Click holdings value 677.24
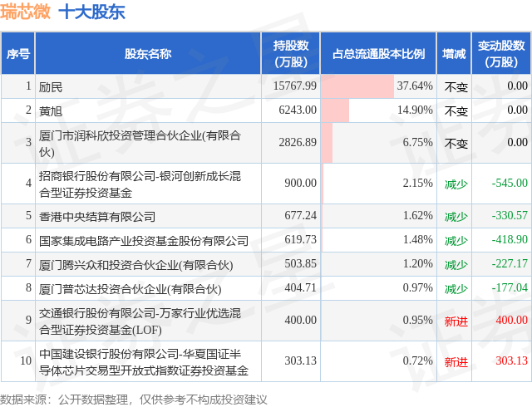This screenshot has height=407, width=532. (300, 215)
